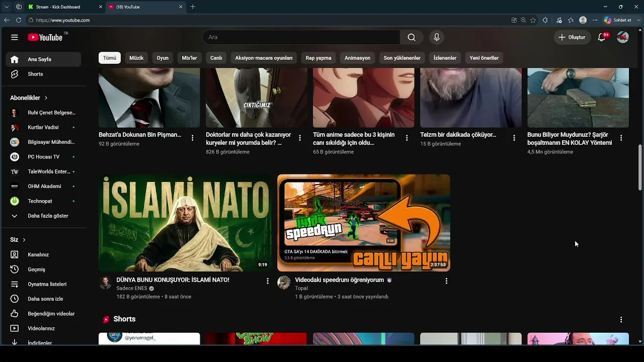Select the Canlı filter chip
Viewport: 644px width, 362px height.
point(216,58)
